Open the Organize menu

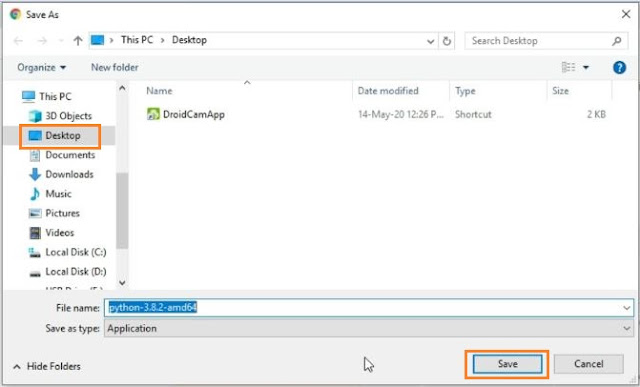[41, 67]
